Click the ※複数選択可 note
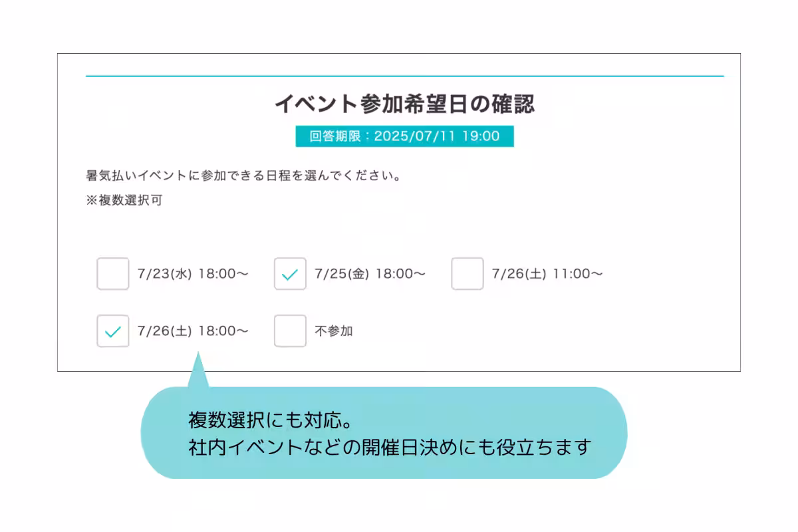Image resolution: width=798 pixels, height=532 pixels. coord(124,201)
